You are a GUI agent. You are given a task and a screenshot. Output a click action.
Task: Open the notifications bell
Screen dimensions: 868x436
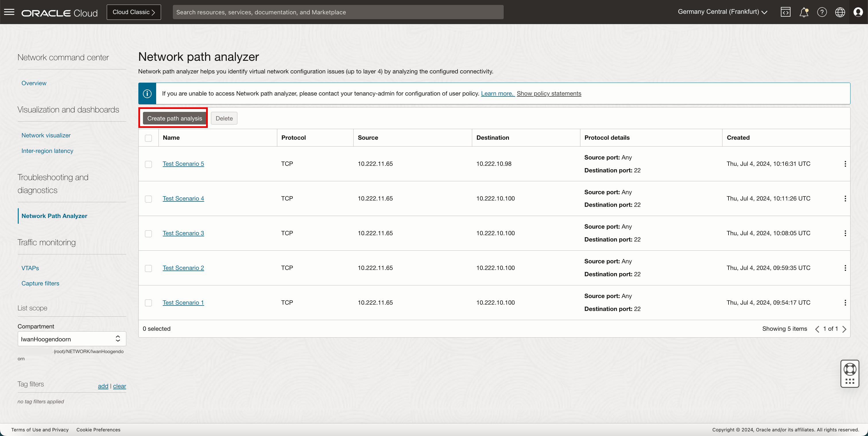(x=804, y=12)
